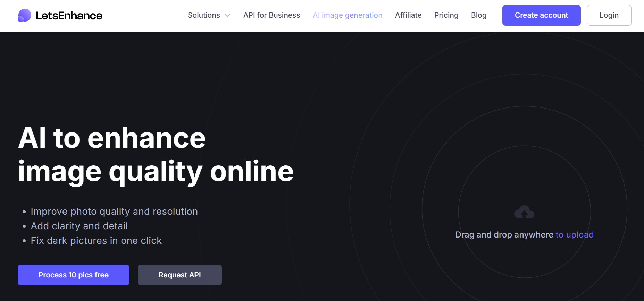
Task: Click the Create account button
Action: (541, 15)
